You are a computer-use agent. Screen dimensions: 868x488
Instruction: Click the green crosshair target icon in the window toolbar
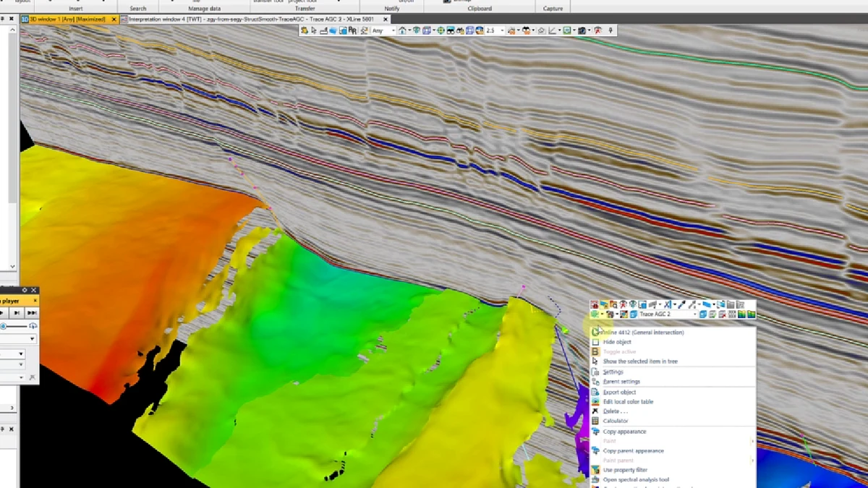tap(441, 31)
